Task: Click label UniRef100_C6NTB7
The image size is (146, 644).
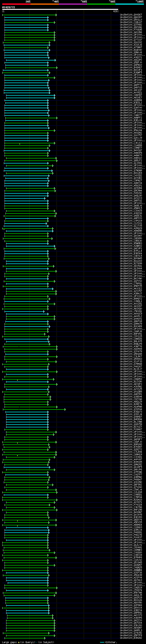Action: pyautogui.click(x=131, y=95)
